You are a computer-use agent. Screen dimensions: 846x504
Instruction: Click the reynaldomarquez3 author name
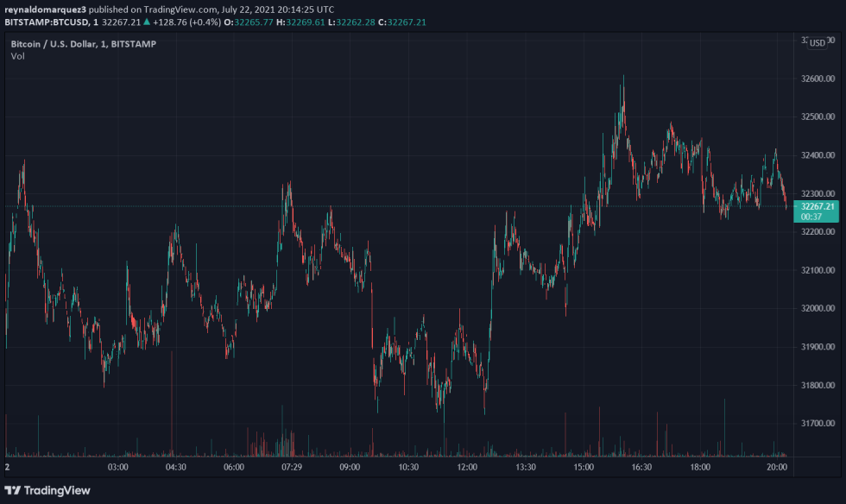click(x=45, y=9)
